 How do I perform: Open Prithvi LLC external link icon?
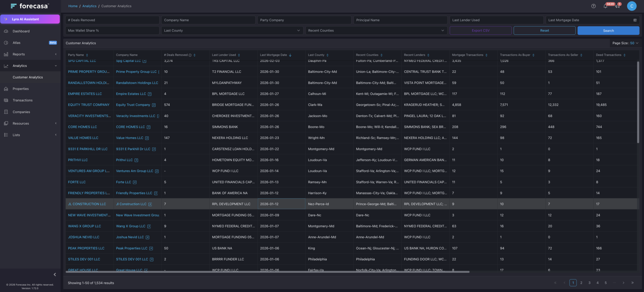136,160
